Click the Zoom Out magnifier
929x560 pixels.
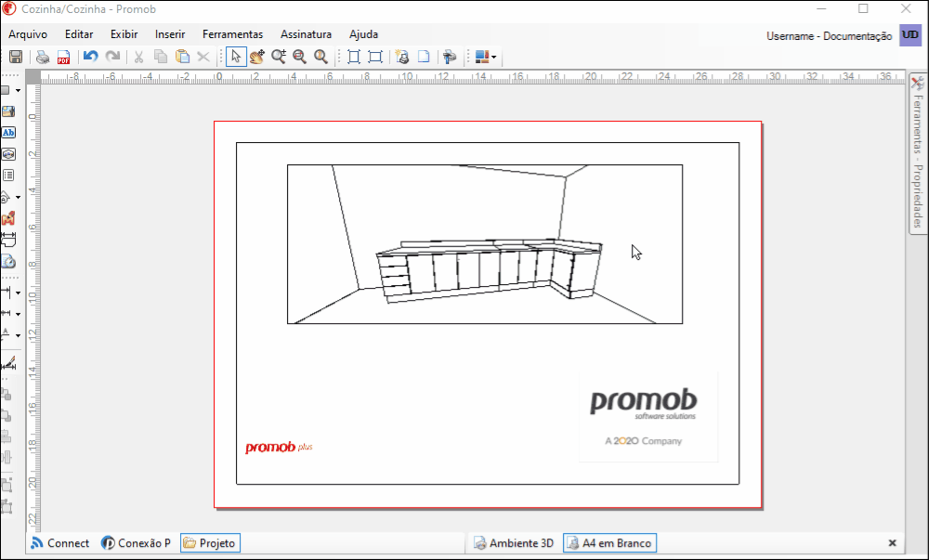point(300,57)
